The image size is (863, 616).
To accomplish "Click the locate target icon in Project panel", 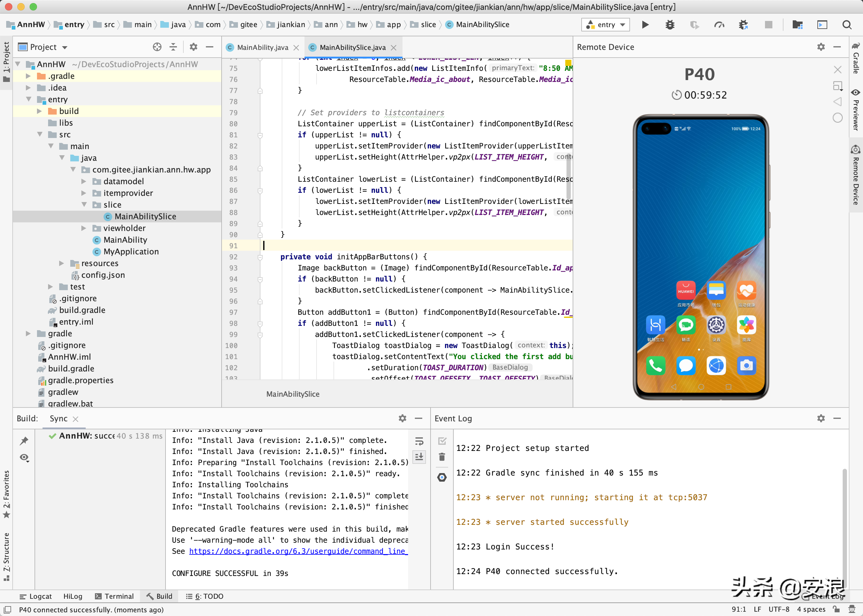I will [x=157, y=47].
